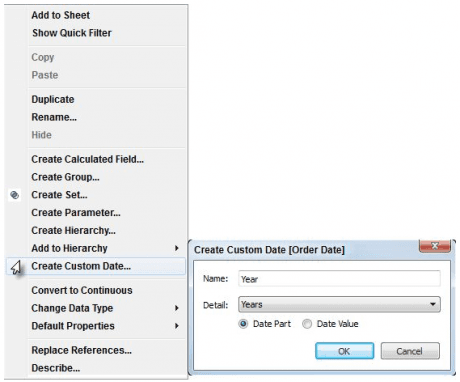The height and width of the screenshot is (382, 460).
Task: Choose Convert to Continuous option
Action: coord(82,290)
